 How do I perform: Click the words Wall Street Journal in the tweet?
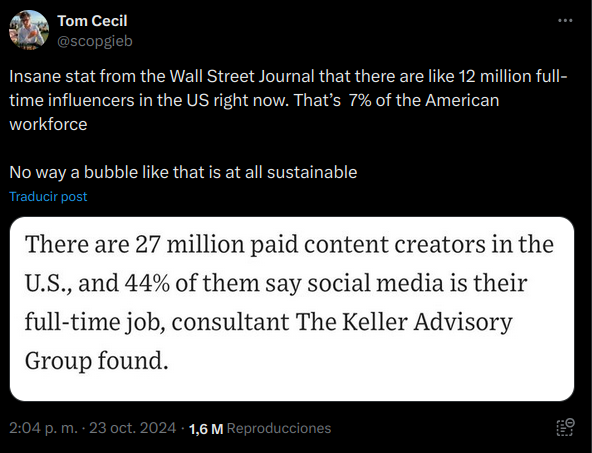tap(242, 77)
